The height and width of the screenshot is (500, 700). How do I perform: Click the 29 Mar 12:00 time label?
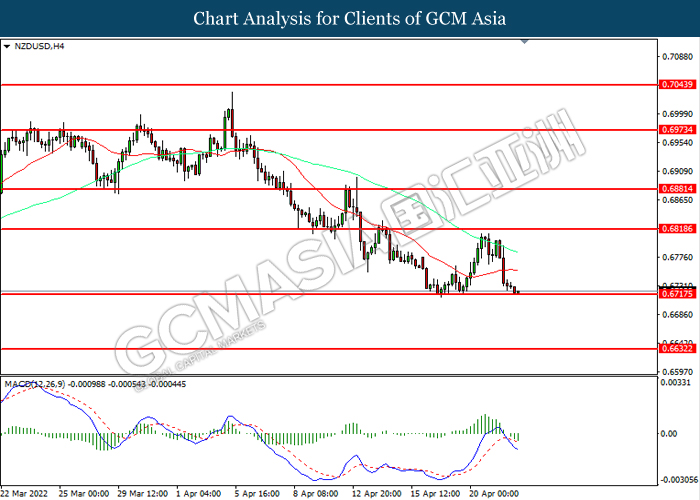click(143, 494)
